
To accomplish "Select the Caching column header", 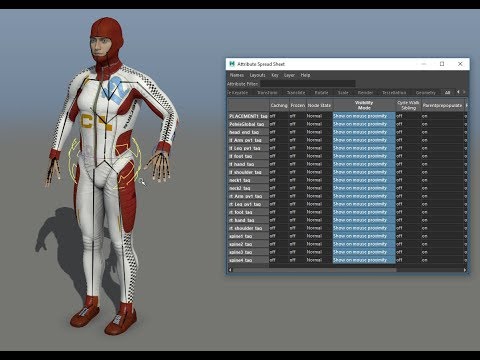I will pos(279,105).
